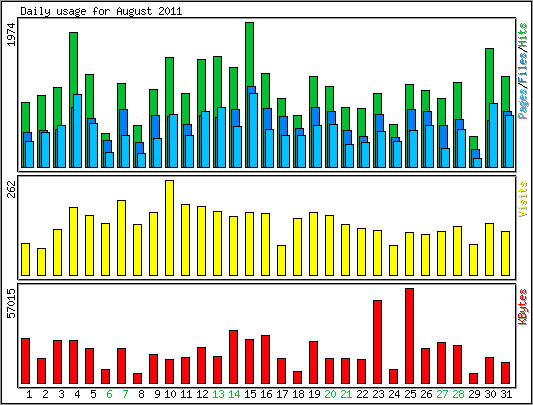Click the yellow Visits legend label
This screenshot has height=405, width=533.
(x=522, y=199)
